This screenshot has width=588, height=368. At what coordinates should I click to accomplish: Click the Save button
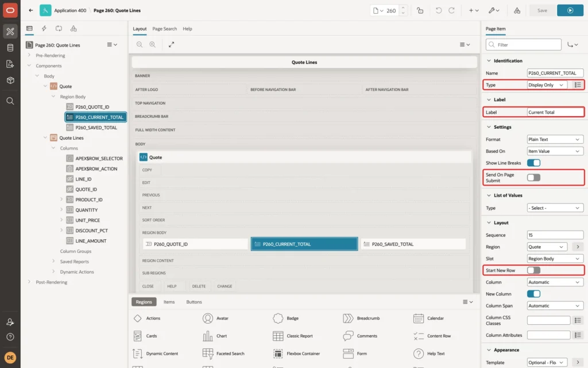(x=542, y=10)
